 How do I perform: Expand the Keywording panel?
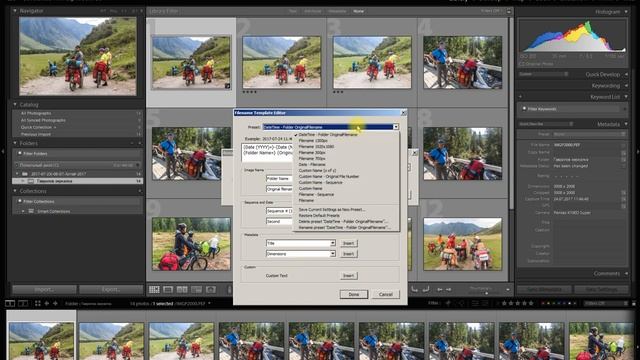(x=626, y=86)
